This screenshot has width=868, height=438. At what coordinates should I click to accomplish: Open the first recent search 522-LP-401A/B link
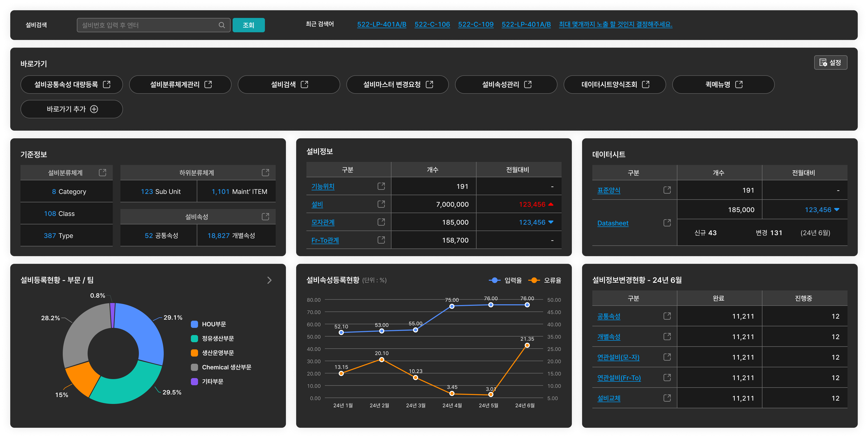(x=381, y=24)
